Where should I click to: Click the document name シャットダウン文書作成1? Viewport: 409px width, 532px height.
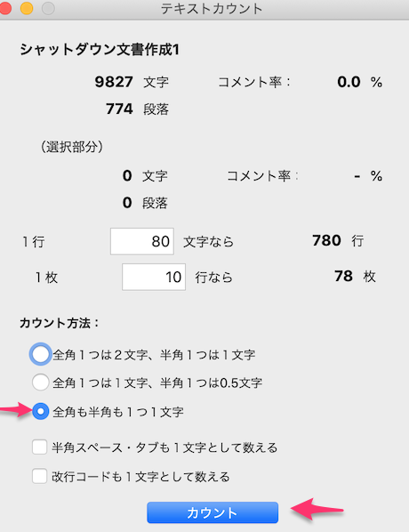pyautogui.click(x=100, y=50)
